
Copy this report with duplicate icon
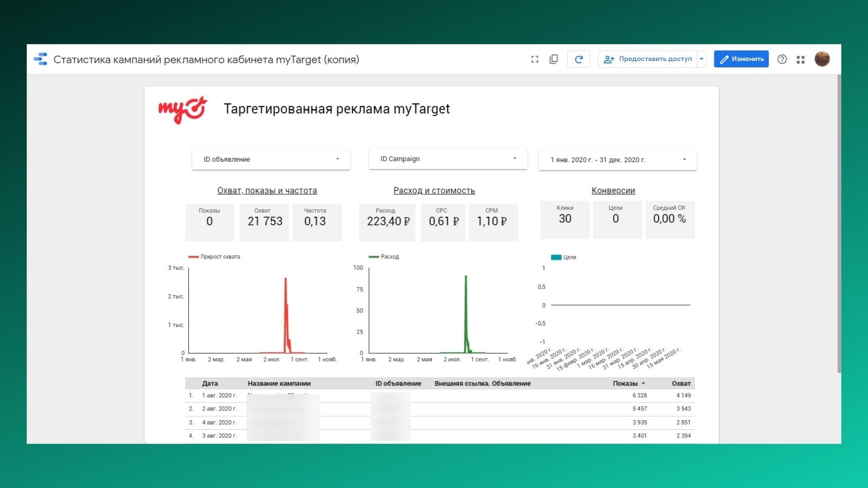point(554,59)
